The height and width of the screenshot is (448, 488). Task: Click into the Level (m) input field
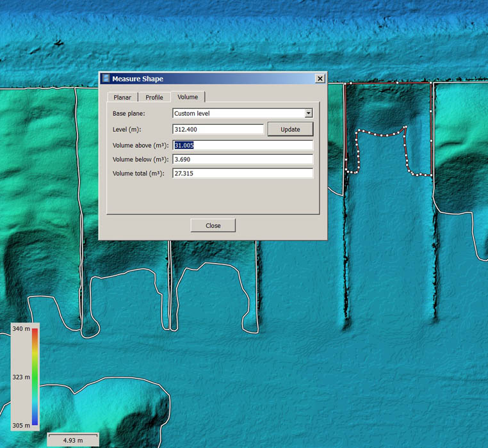click(218, 129)
